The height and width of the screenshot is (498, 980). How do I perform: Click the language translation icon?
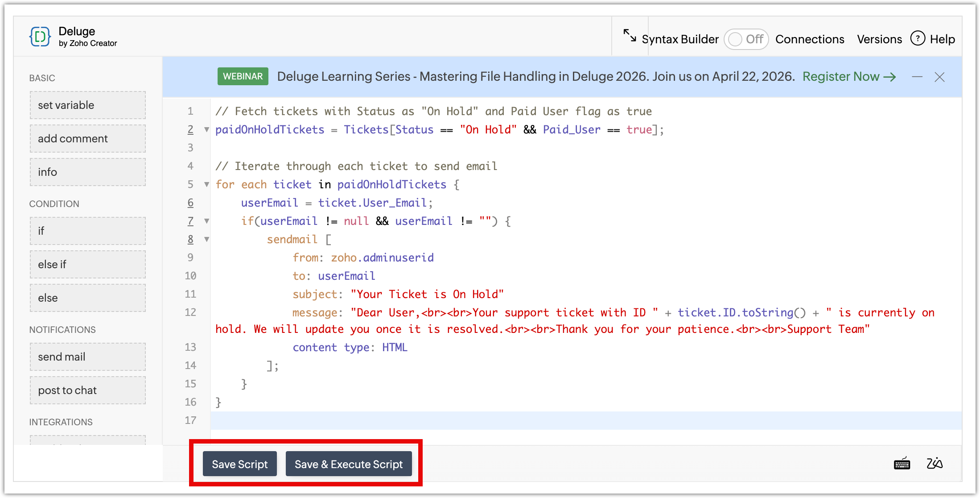coord(935,464)
